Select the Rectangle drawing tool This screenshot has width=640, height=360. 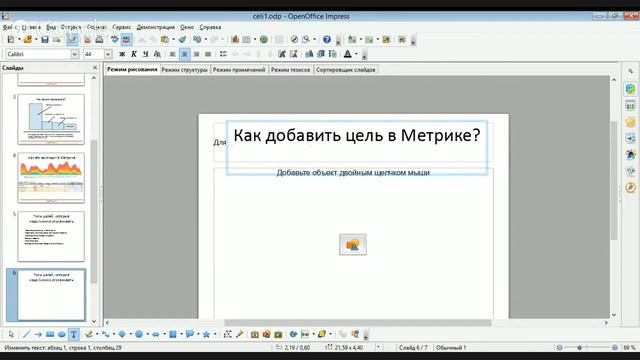point(50,335)
